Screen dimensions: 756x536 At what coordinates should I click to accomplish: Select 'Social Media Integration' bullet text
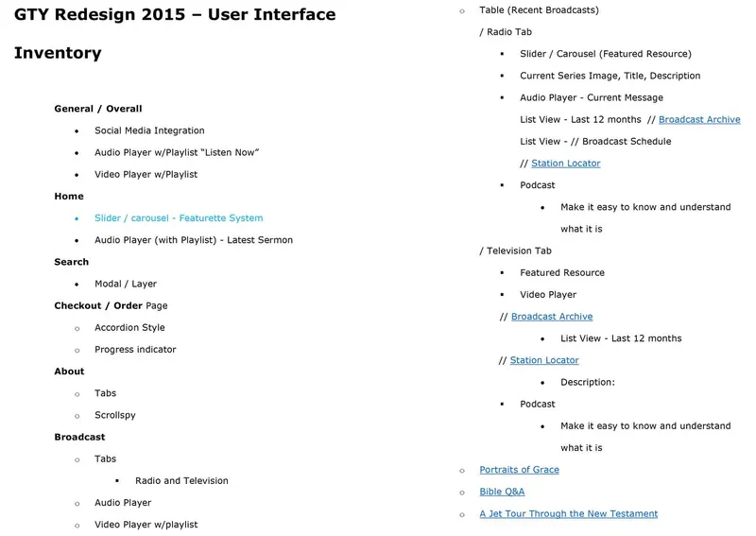click(149, 130)
